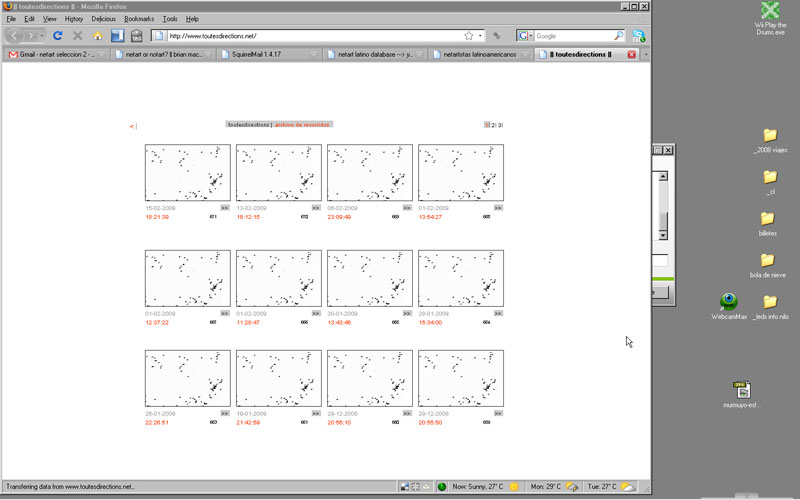Click the Stop loading button
Image resolution: width=800 pixels, height=500 pixels.
77,36
